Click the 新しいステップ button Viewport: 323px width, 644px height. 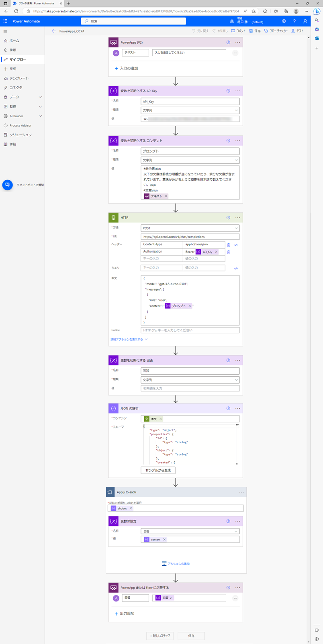tap(160, 636)
